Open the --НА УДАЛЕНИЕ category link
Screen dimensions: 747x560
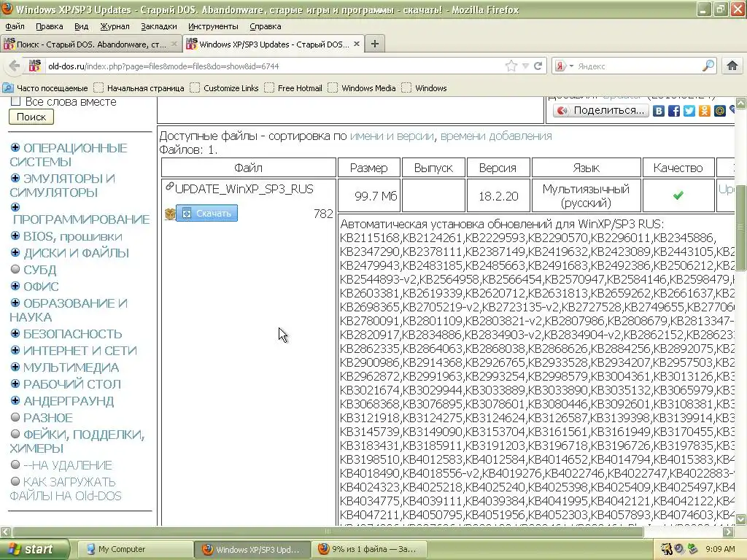point(68,465)
